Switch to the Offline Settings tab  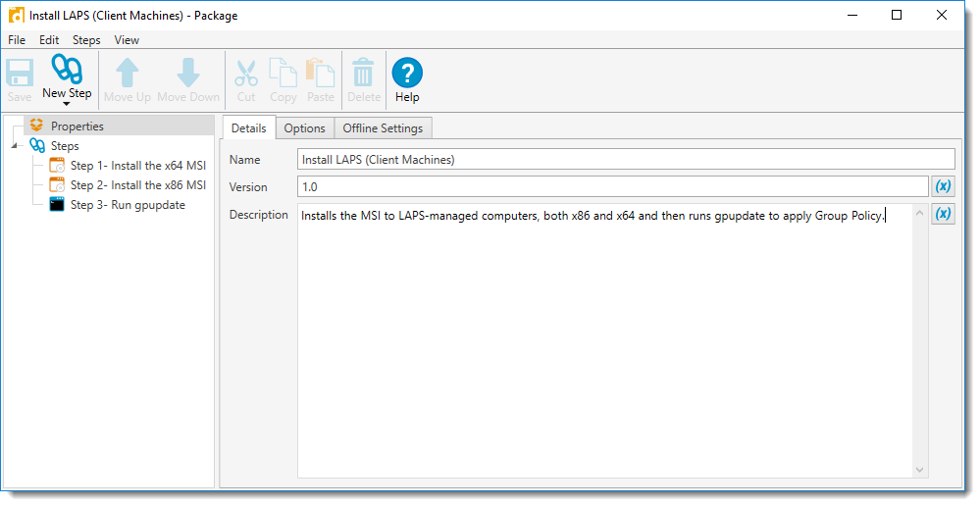[383, 128]
